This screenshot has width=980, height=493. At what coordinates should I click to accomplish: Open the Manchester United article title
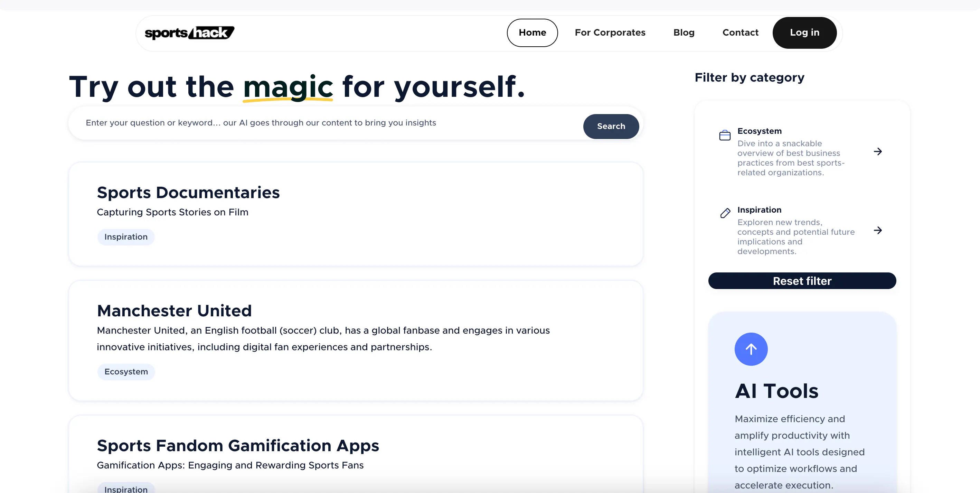[x=174, y=311]
